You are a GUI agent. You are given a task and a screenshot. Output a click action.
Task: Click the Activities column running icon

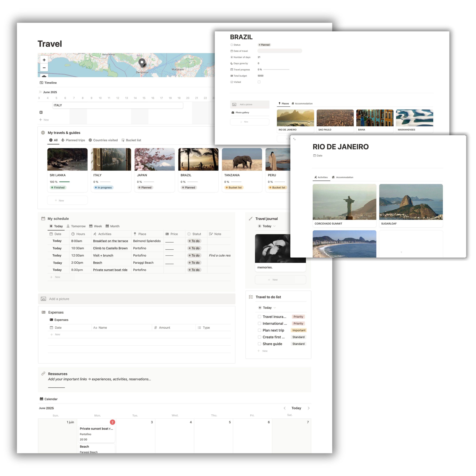pyautogui.click(x=95, y=234)
